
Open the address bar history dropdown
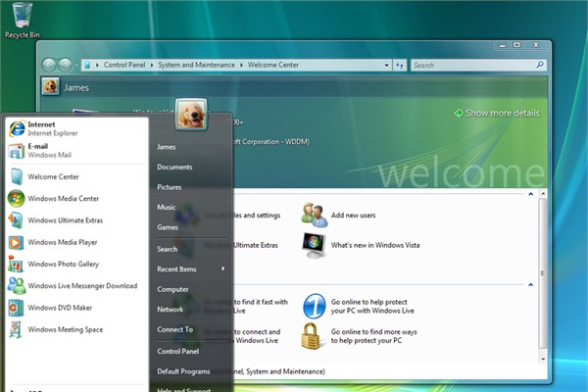[387, 66]
